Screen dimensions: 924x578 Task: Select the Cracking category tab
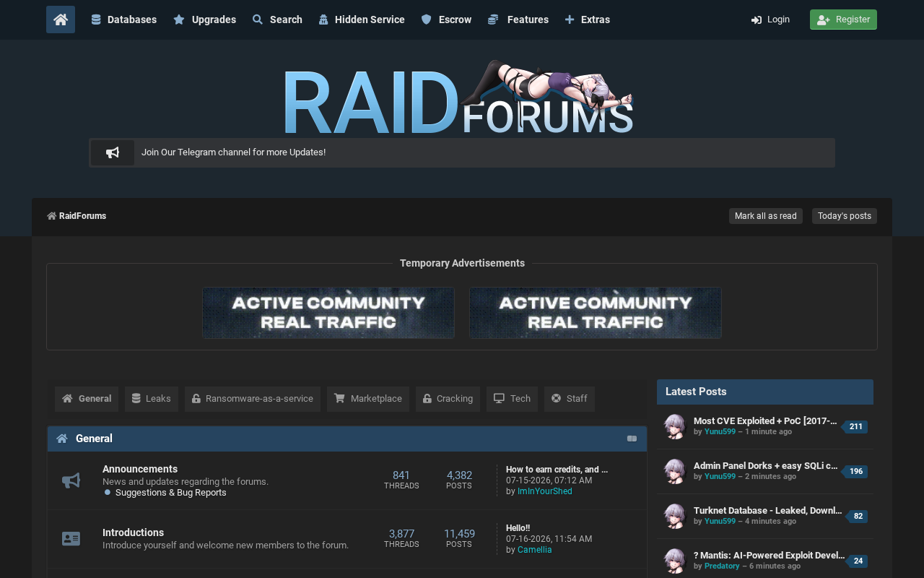point(448,399)
